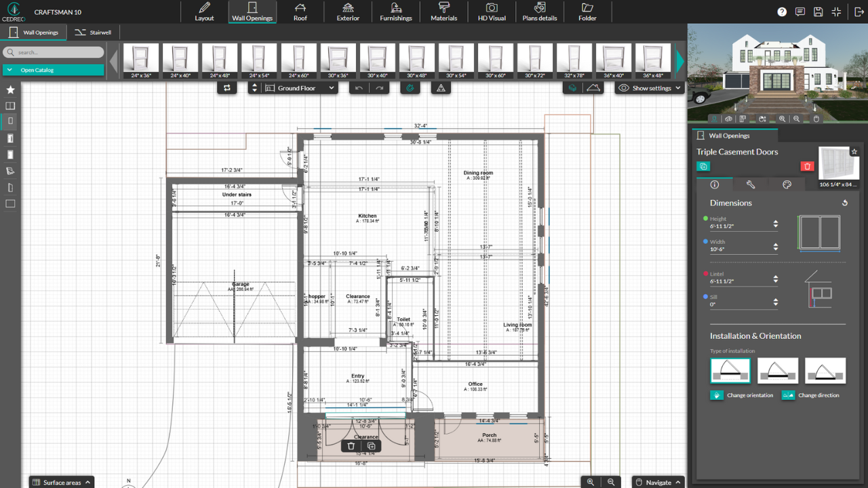Switch to the Stairwell tab
The image size is (868, 488).
pos(93,32)
